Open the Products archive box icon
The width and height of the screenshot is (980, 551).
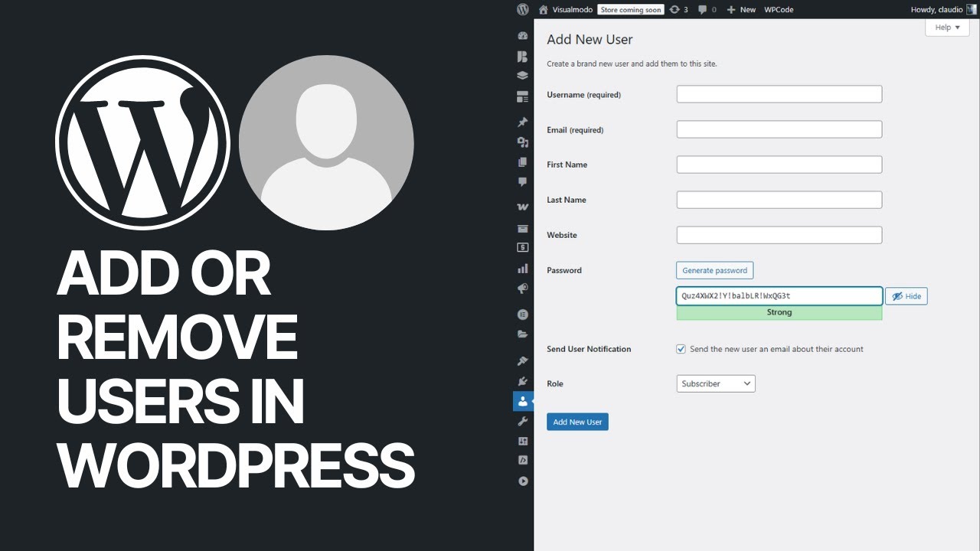point(523,228)
